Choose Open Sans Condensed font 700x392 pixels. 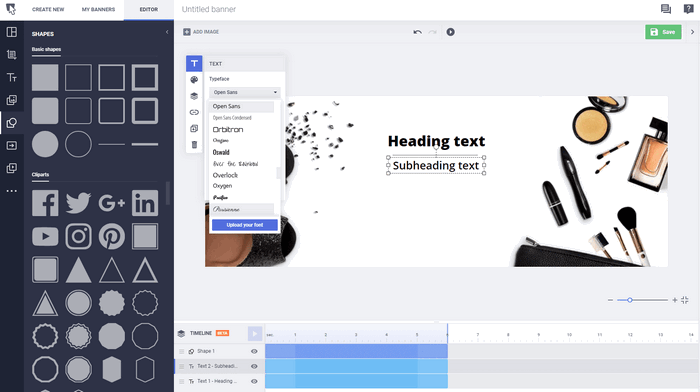point(232,118)
